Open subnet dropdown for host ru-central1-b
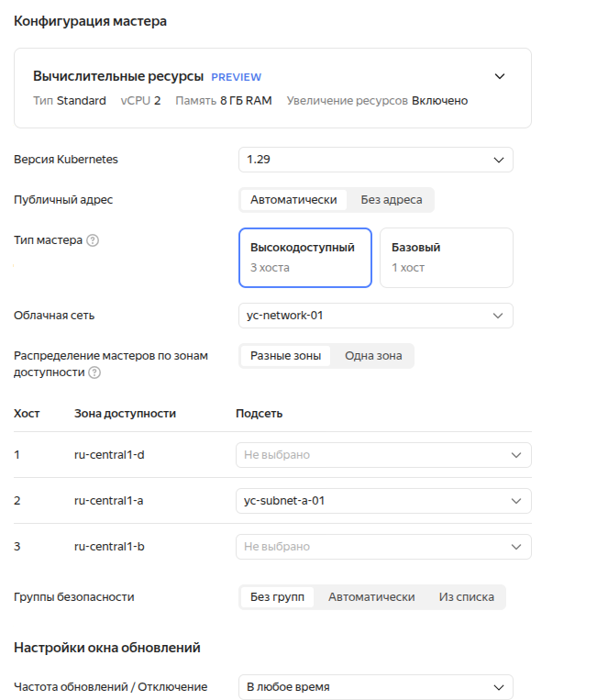The width and height of the screenshot is (597, 700). (x=383, y=547)
